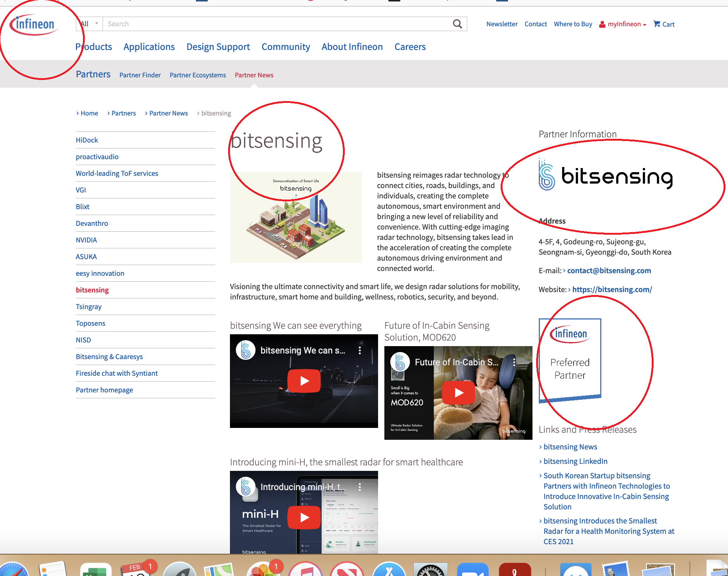Open Partner homepage sidebar link

coord(104,390)
